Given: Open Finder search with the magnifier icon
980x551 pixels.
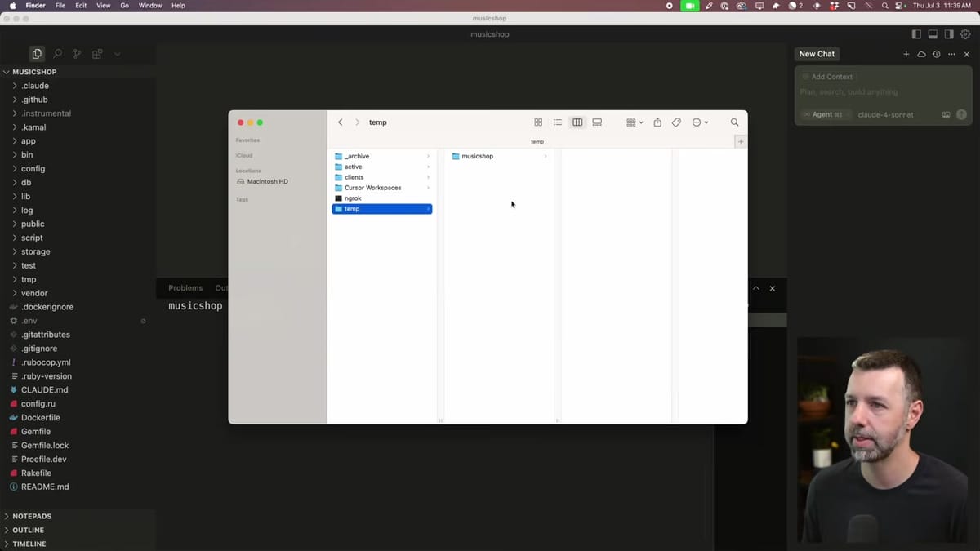Looking at the screenshot, I should click(x=734, y=122).
